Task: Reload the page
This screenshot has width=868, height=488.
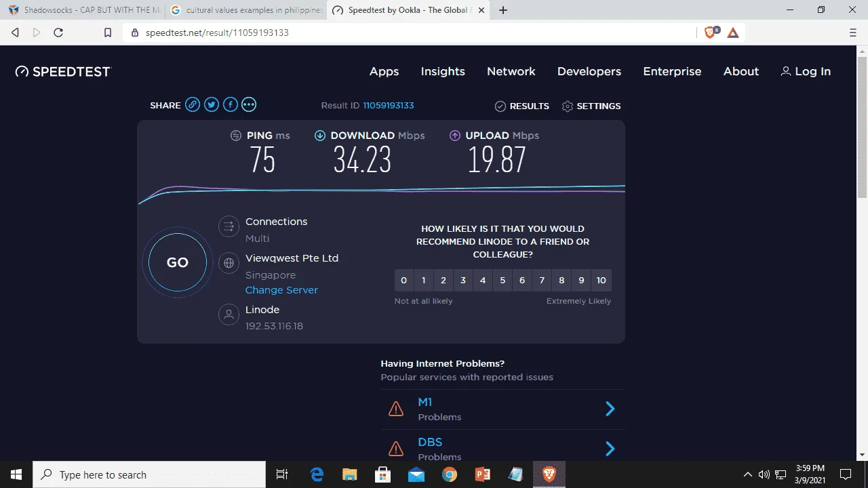Action: [x=58, y=33]
